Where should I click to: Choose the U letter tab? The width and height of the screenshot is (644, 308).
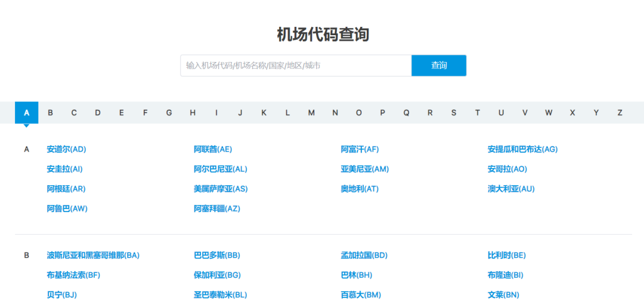[501, 113]
